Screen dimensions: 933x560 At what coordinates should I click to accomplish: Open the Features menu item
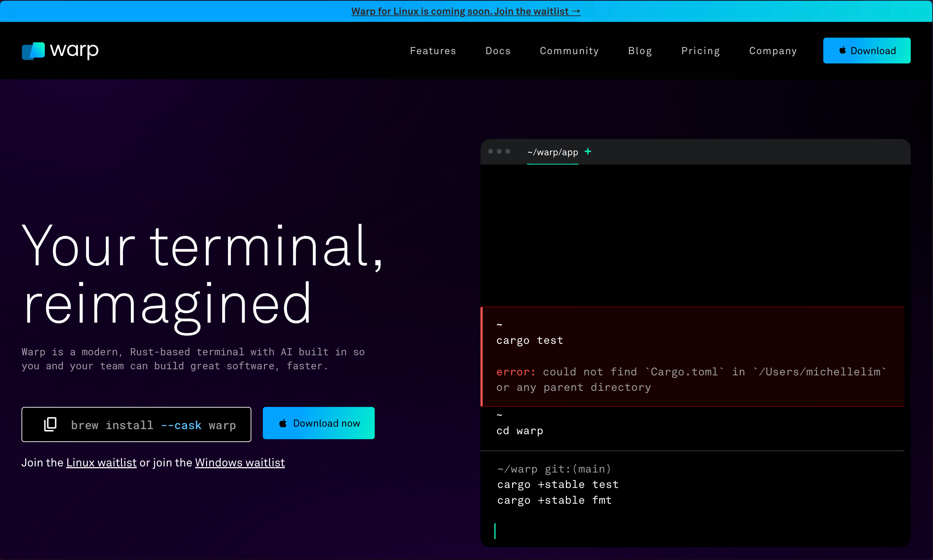(x=433, y=50)
